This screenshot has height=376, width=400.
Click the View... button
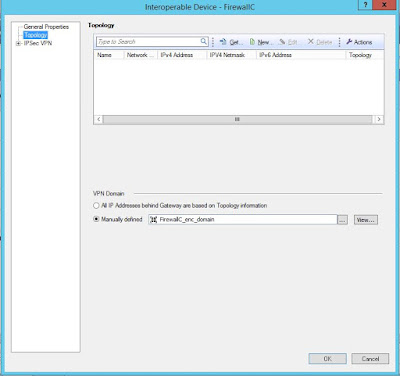tap(366, 220)
